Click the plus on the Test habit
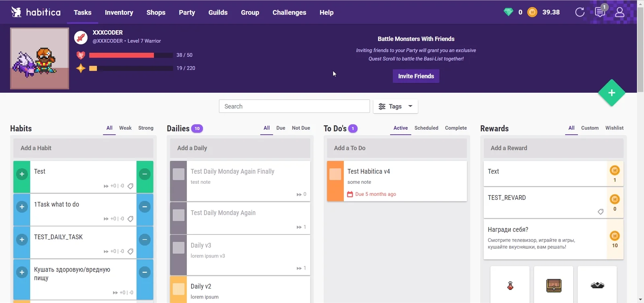 click(x=22, y=174)
